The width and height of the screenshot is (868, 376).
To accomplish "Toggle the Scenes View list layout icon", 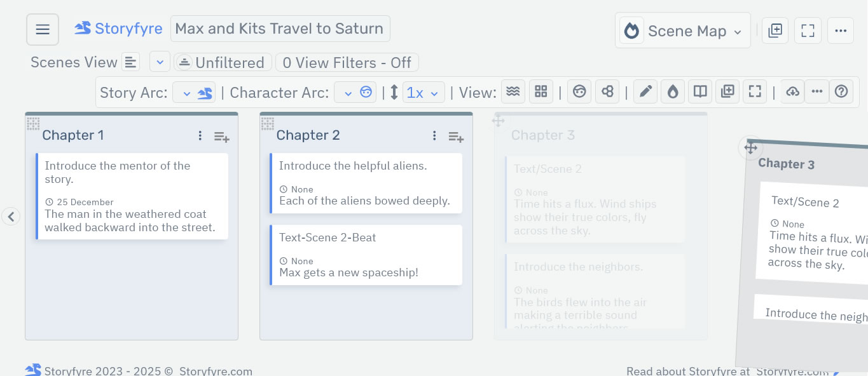I will coord(130,62).
